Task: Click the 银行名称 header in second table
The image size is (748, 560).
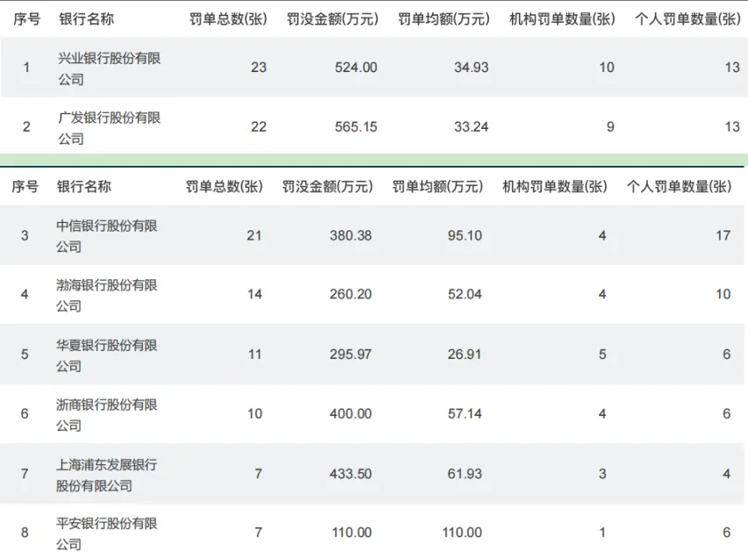Action: pyautogui.click(x=84, y=186)
